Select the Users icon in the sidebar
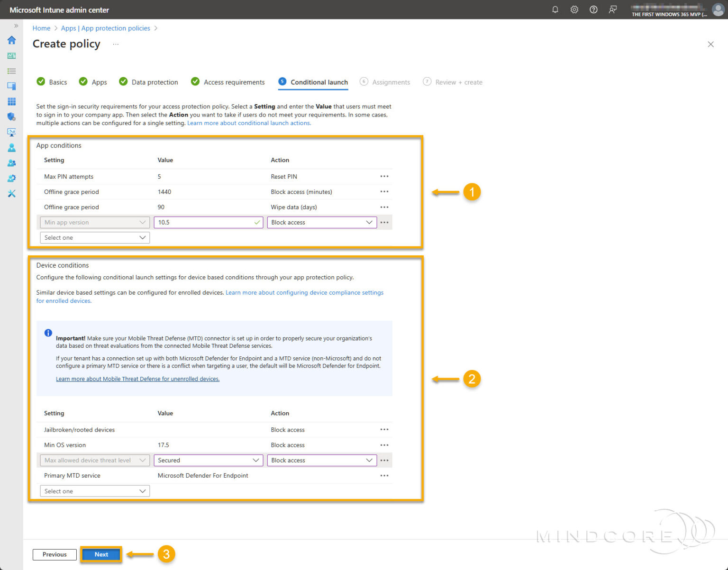 click(x=11, y=147)
